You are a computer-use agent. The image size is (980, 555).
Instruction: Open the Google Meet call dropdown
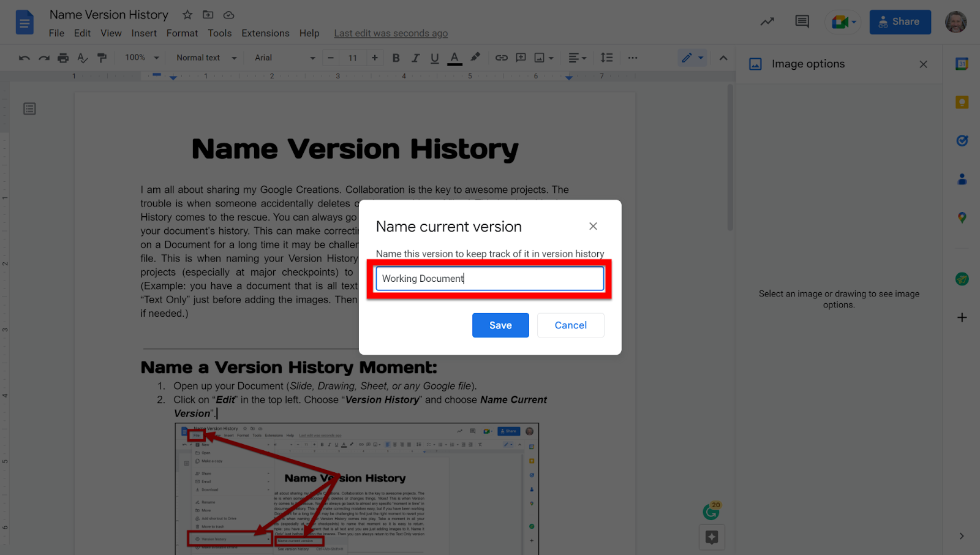[843, 22]
